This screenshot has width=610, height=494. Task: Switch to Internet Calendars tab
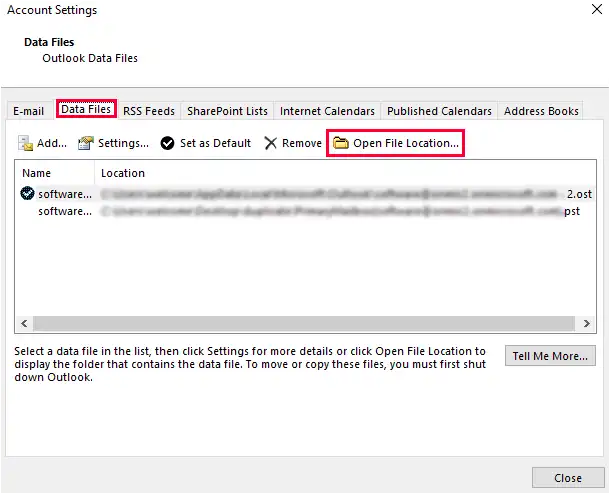click(x=327, y=111)
